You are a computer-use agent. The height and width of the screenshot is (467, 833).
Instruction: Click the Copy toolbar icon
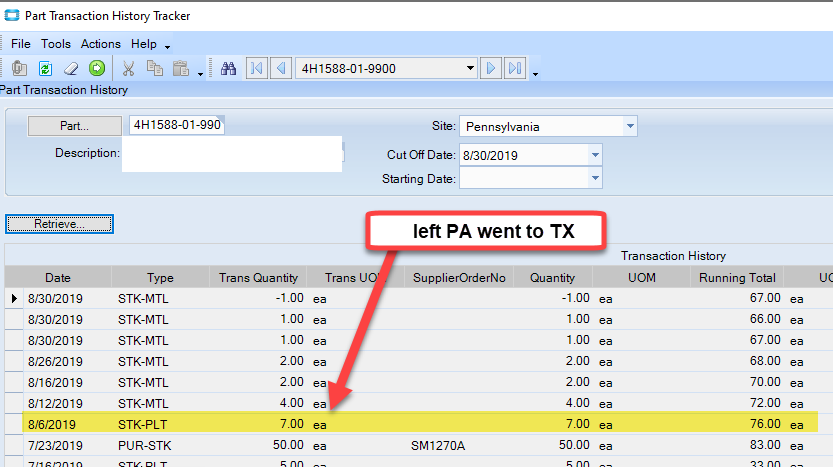click(x=155, y=68)
